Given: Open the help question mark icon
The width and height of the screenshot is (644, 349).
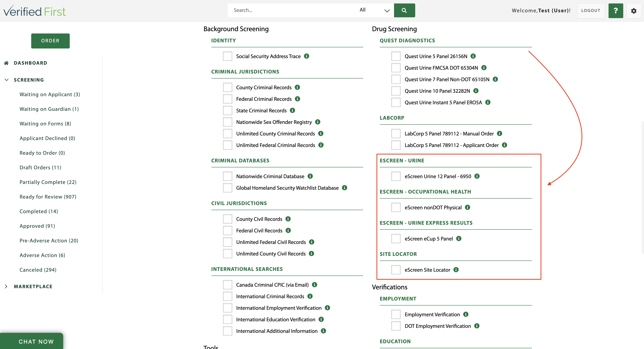Looking at the screenshot, I should coord(615,11).
